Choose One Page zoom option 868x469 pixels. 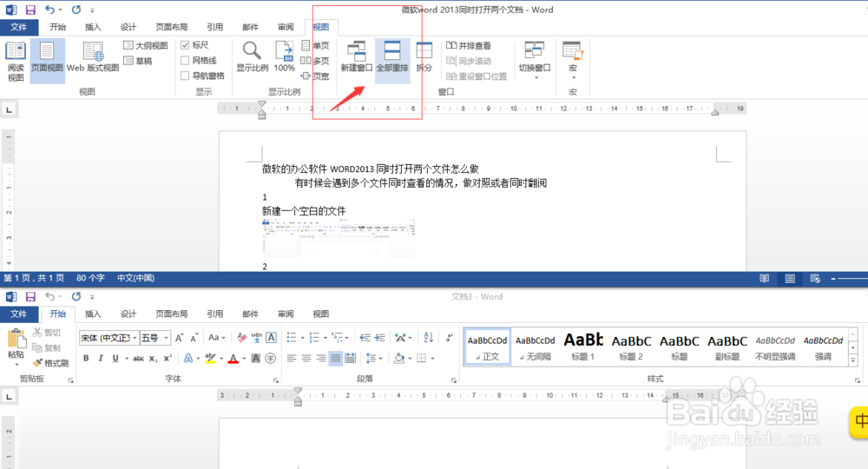(x=315, y=45)
